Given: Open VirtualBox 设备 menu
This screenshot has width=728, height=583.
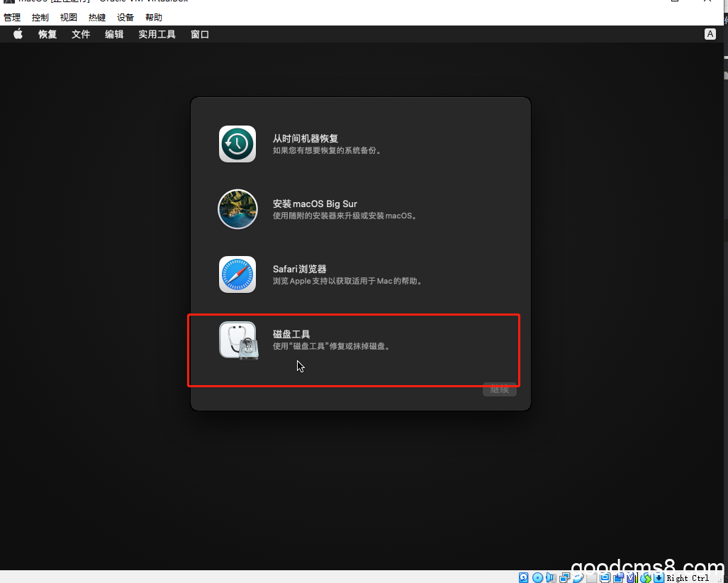Looking at the screenshot, I should pos(125,17).
